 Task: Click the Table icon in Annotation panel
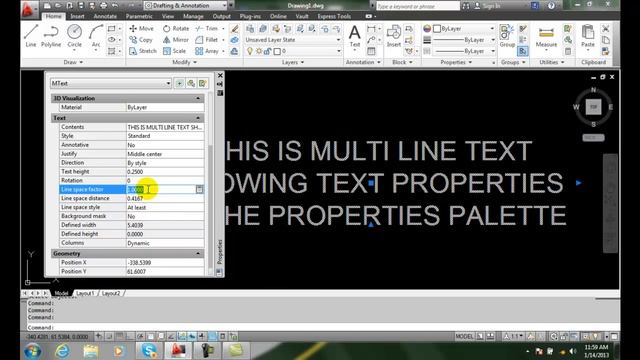click(371, 51)
